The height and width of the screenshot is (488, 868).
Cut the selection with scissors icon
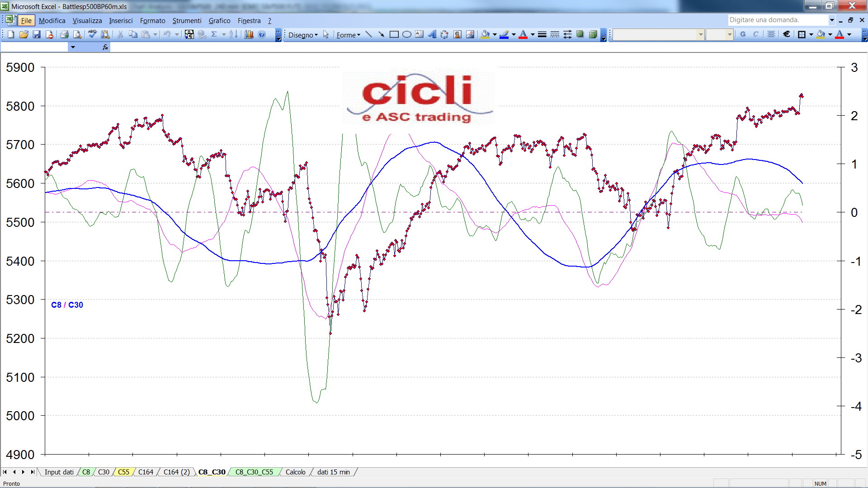(120, 34)
